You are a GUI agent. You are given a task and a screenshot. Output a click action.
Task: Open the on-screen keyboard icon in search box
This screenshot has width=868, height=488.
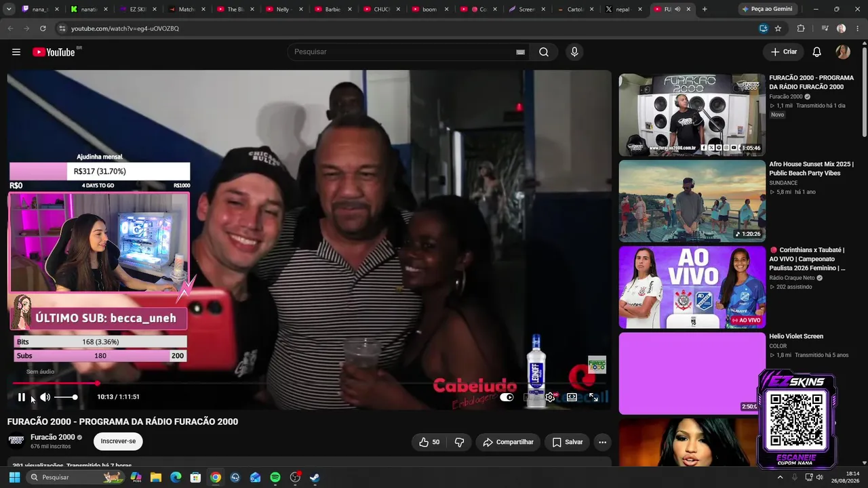(520, 52)
